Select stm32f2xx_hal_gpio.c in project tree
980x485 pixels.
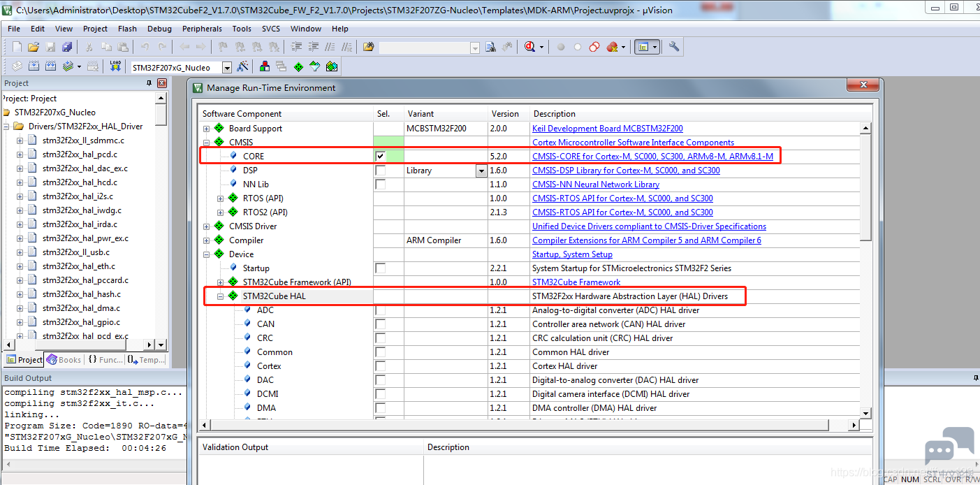point(81,322)
